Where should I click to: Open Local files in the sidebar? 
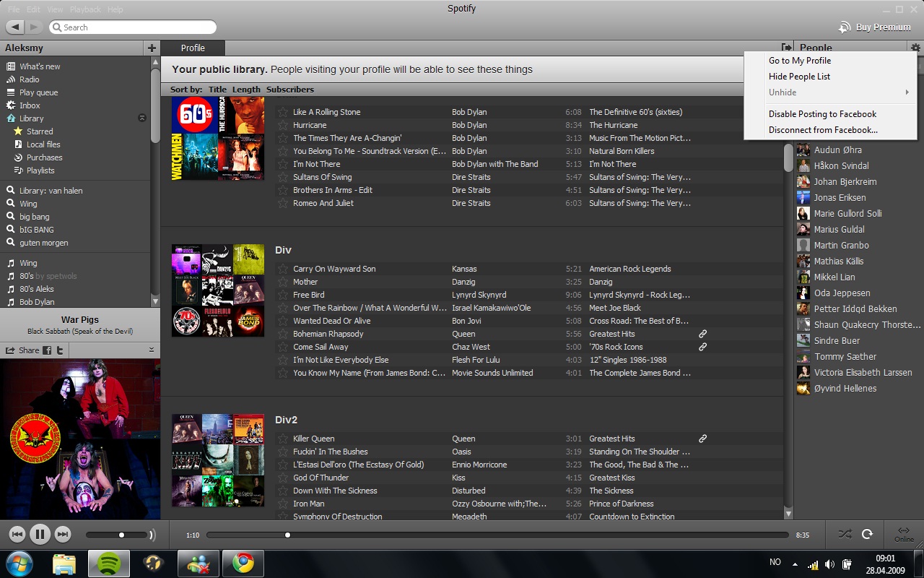click(x=43, y=144)
